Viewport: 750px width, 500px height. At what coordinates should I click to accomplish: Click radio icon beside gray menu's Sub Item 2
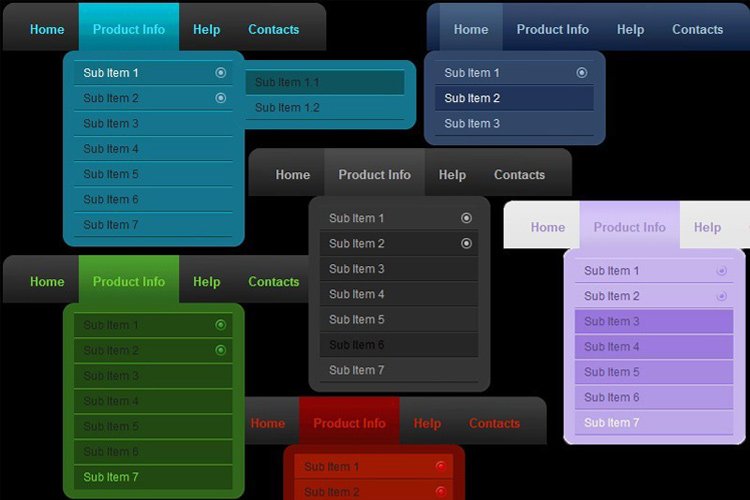point(466,243)
